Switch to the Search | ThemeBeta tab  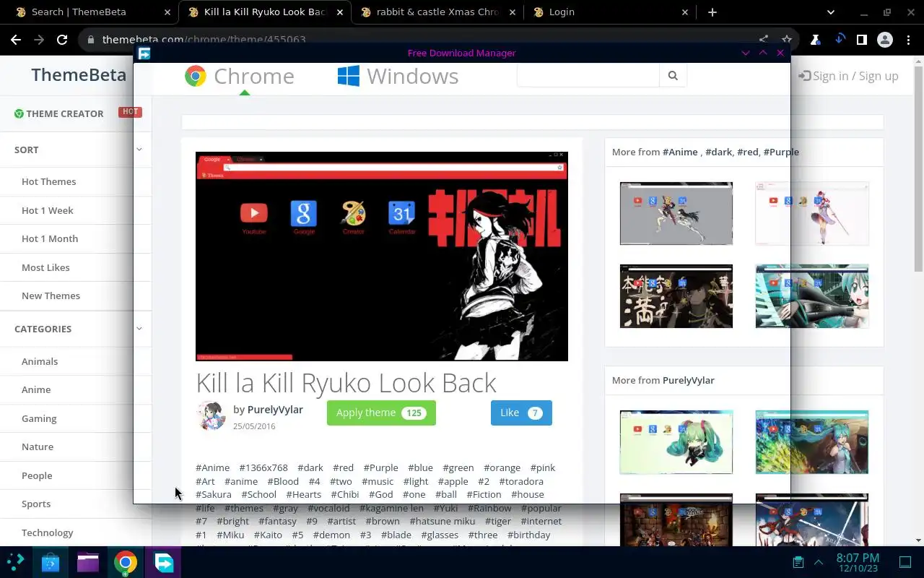click(x=79, y=12)
